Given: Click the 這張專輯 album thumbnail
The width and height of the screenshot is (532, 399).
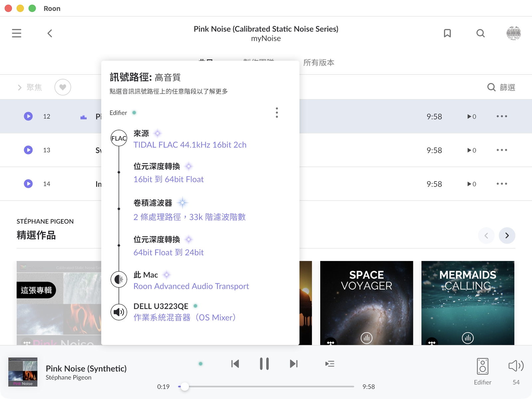Looking at the screenshot, I should click(x=59, y=303).
